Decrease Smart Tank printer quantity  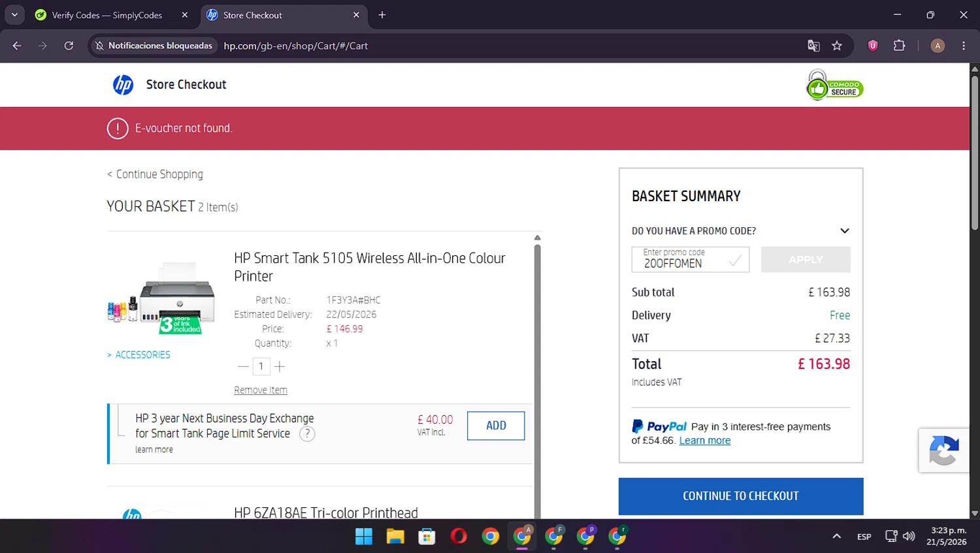243,367
